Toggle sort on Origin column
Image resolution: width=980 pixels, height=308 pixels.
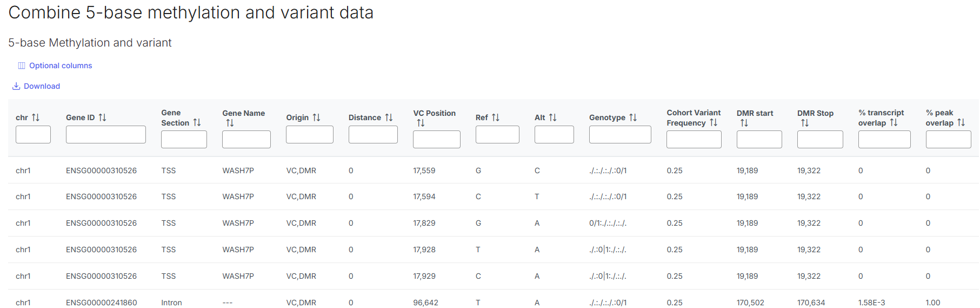tap(316, 117)
